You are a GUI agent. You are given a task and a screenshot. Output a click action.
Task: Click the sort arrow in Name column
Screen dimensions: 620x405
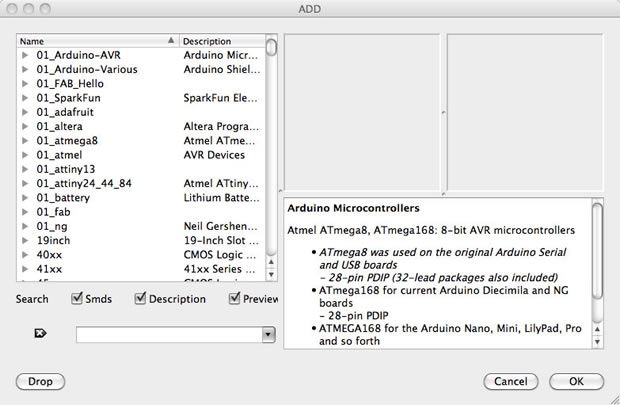coord(171,41)
